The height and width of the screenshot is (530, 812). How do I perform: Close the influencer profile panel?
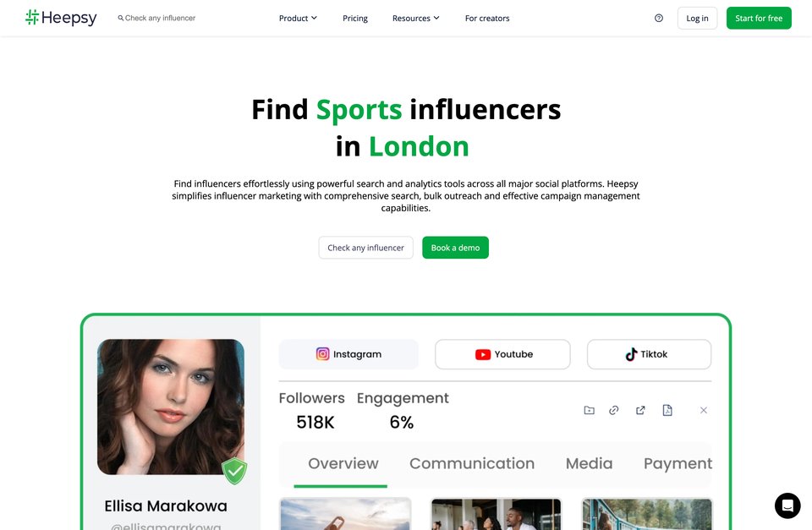(703, 411)
